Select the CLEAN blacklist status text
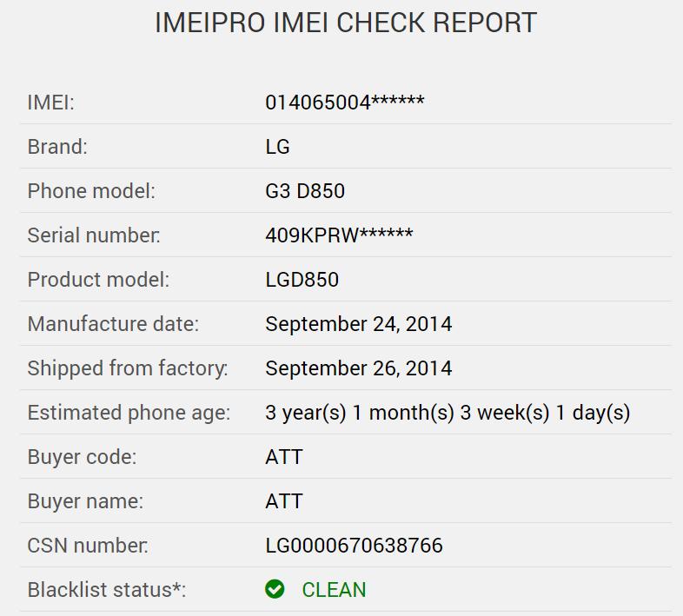The width and height of the screenshot is (683, 616). [334, 590]
